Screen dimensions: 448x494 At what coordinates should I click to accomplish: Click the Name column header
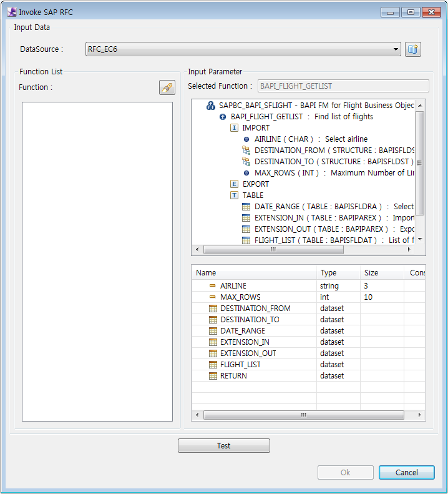(x=206, y=273)
